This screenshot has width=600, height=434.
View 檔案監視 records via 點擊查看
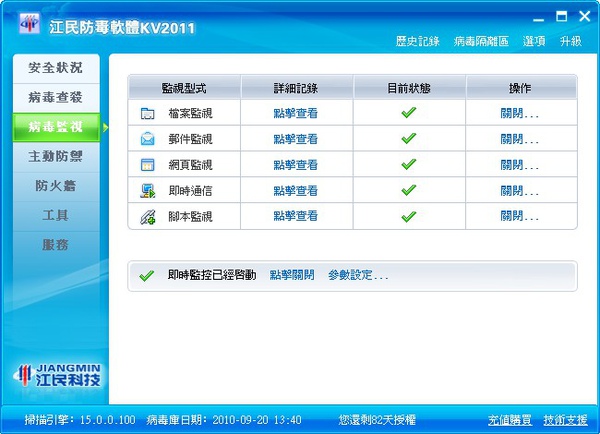[x=295, y=113]
